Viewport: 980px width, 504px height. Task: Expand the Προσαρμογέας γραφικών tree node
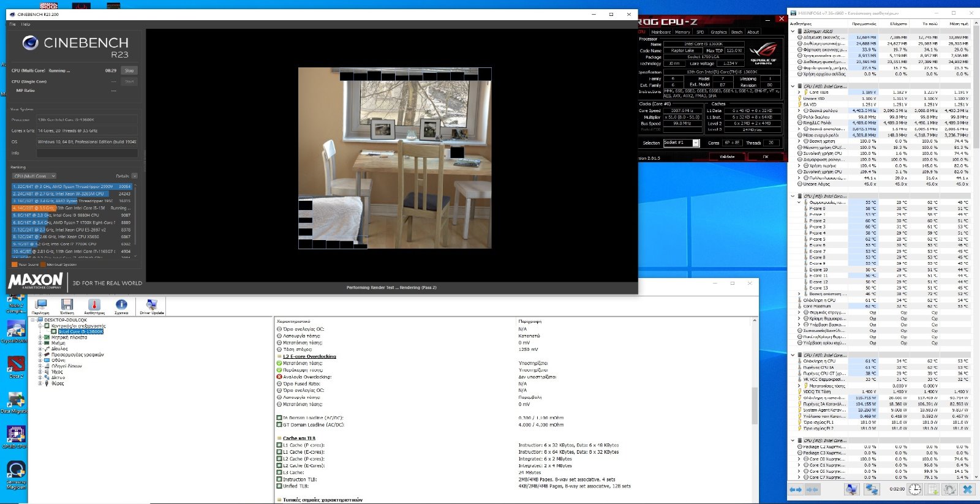coord(40,355)
